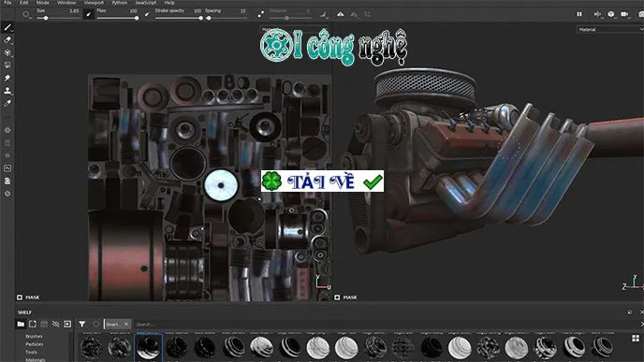This screenshot has height=362, width=644.
Task: Toggle the Symmetry button
Action: click(341, 14)
